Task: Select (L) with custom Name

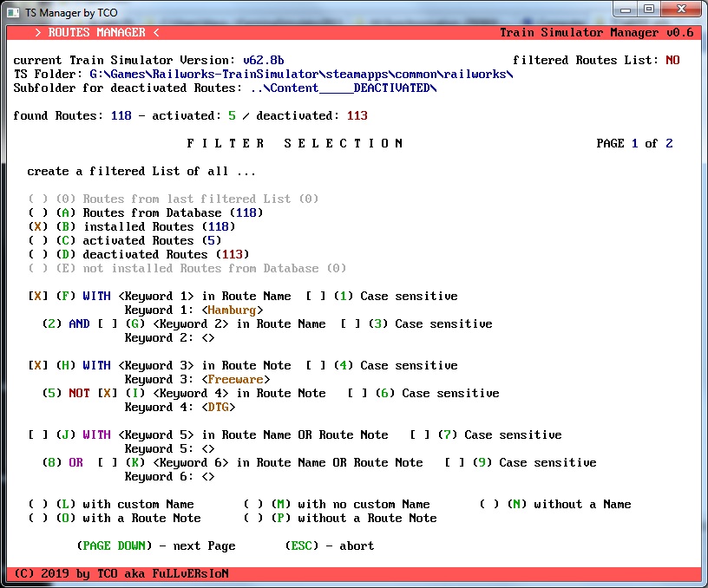Action: click(38, 504)
